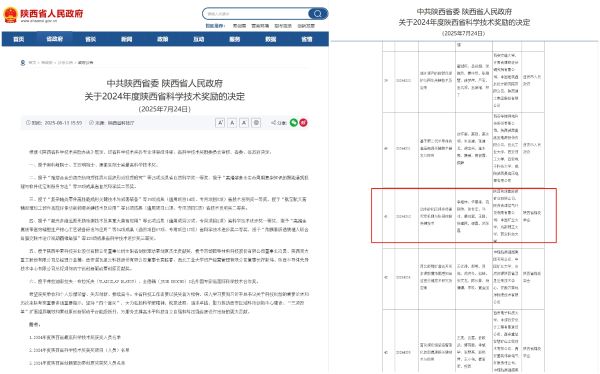
Task: Click the national emblem logo of Shaanxi government
Action: [10, 15]
